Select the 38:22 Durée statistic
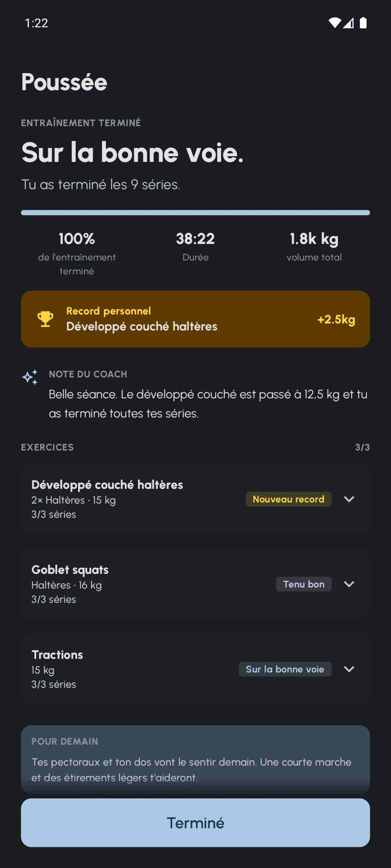 coord(195,247)
